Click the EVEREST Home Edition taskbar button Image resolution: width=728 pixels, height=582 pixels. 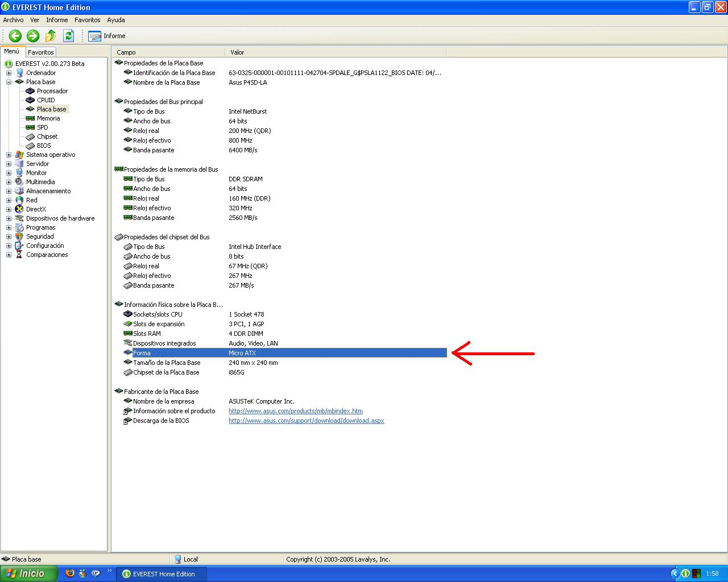click(162, 574)
